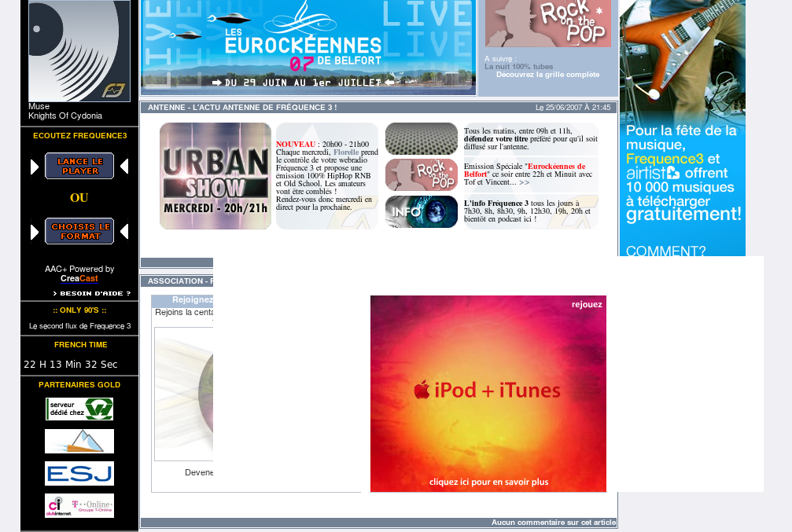Click the iPod + iTunes advertisement
Screen dimensions: 792x532
488,393
